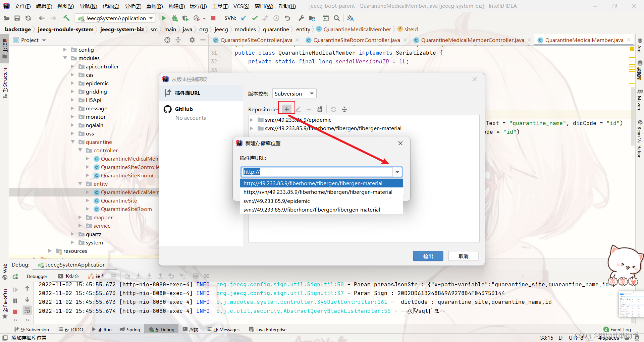Open the Spring tool window

pyautogui.click(x=130, y=330)
